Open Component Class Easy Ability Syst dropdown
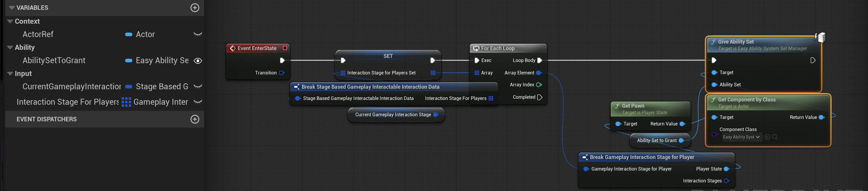The image size is (868, 191). point(741,137)
